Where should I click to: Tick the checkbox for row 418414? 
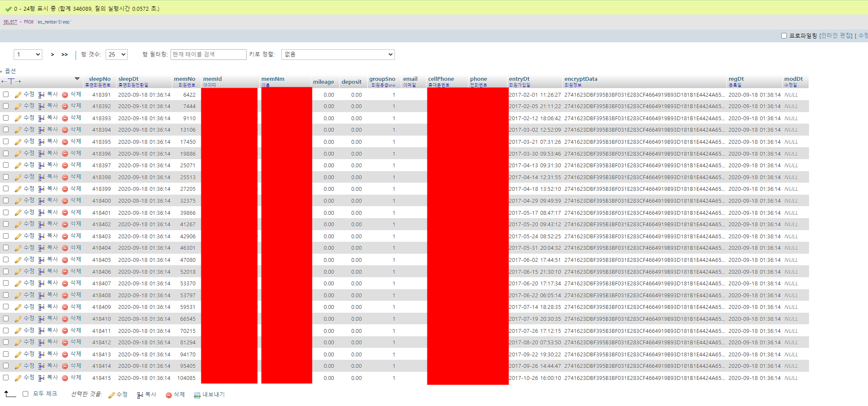[6, 365]
